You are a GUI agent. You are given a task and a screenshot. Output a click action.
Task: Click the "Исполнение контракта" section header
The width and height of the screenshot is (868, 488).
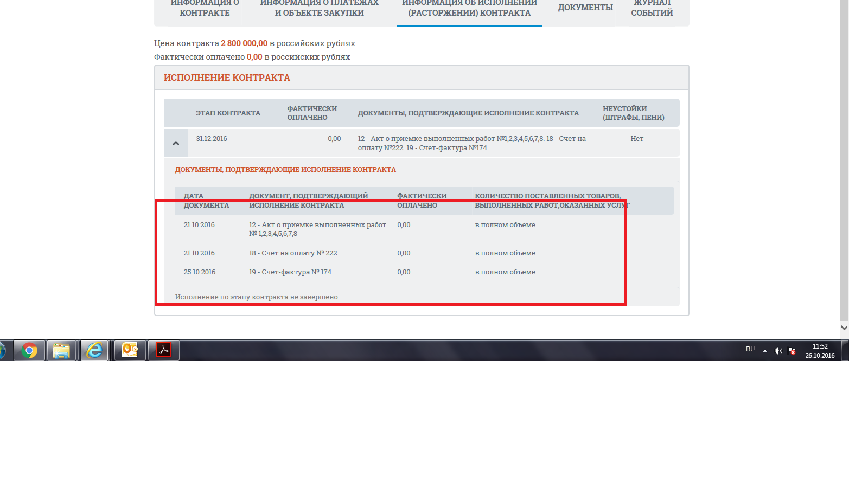(227, 78)
